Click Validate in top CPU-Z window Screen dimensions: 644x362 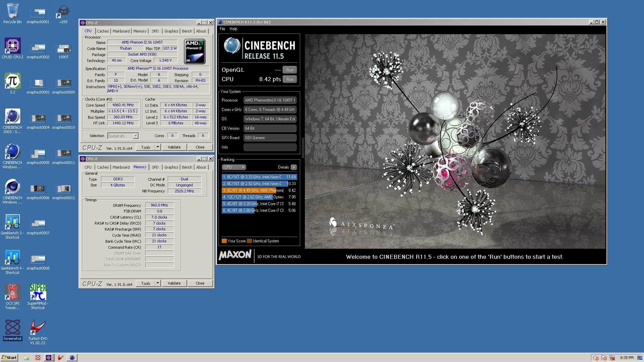(x=174, y=147)
